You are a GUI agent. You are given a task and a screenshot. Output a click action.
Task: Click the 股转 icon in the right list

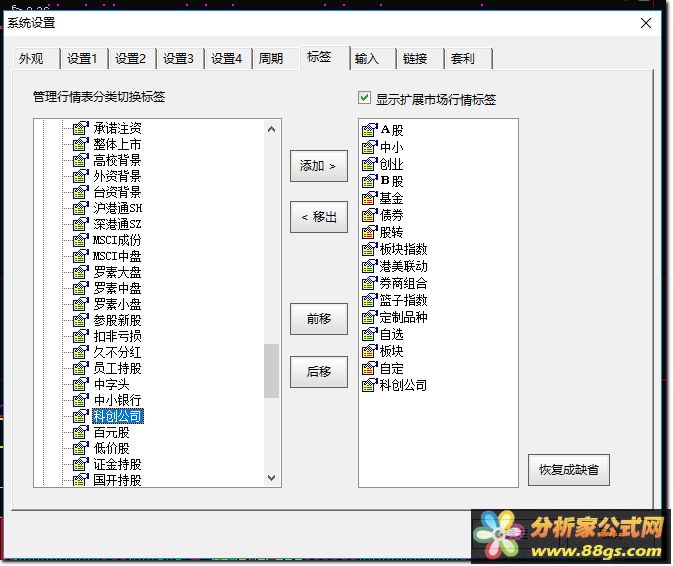pos(370,232)
